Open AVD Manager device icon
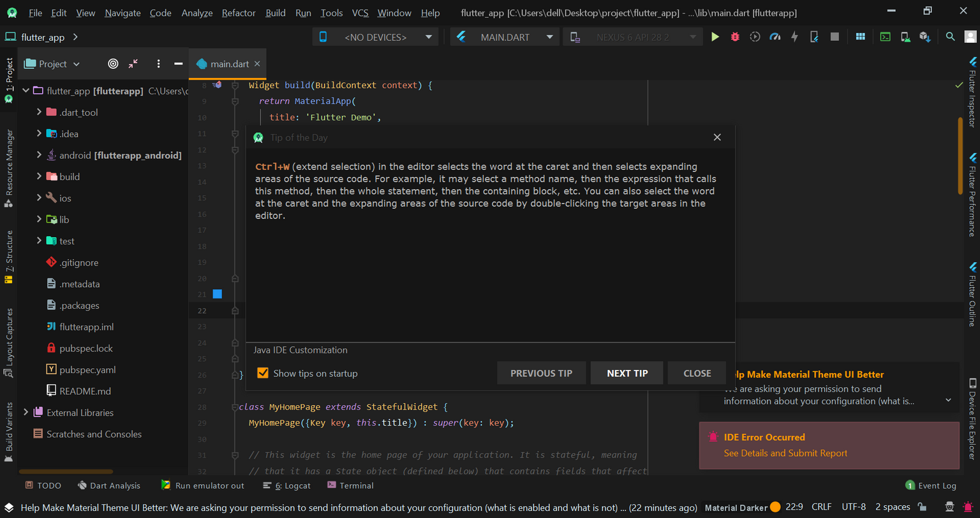980x518 pixels. [x=905, y=37]
